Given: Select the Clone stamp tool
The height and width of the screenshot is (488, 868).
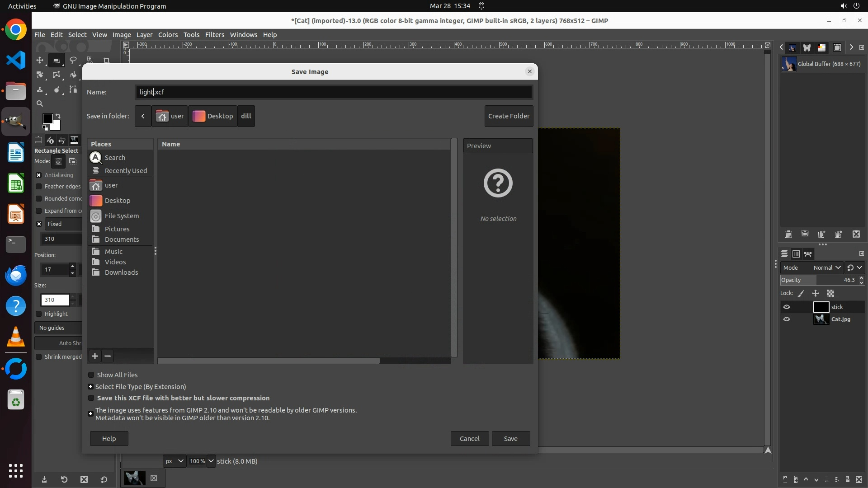Looking at the screenshot, I should (x=40, y=89).
